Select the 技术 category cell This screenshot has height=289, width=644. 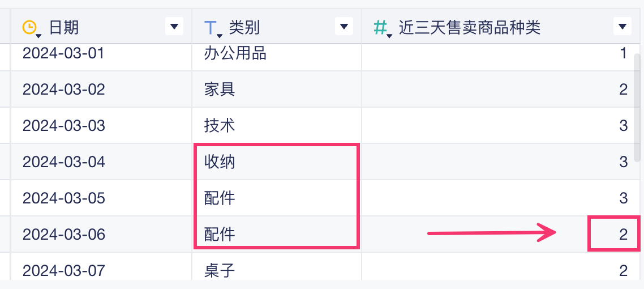tap(220, 126)
